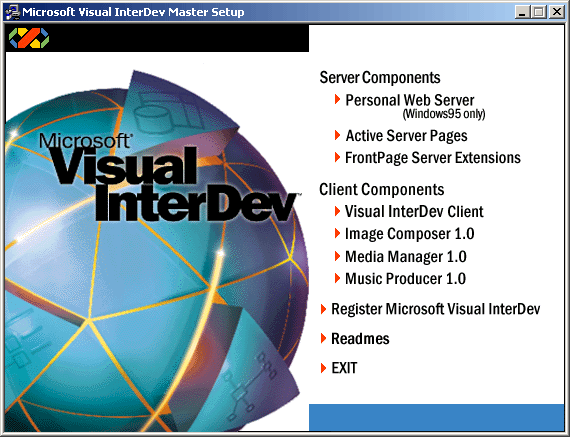Click the colorful Visual Studio logo icon
This screenshot has width=570, height=437.
point(29,38)
